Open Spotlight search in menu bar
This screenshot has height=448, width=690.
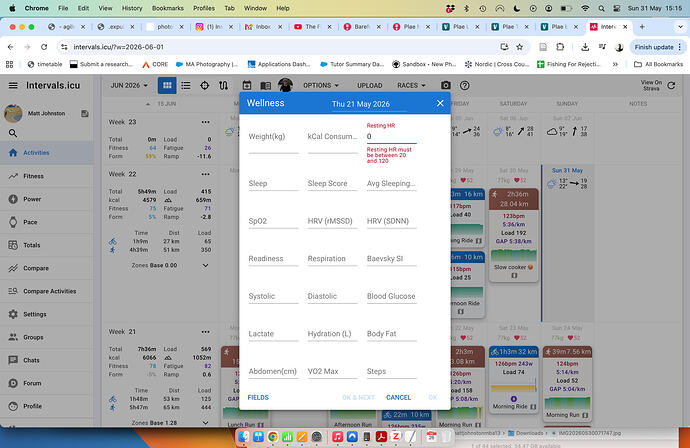pyautogui.click(x=601, y=8)
